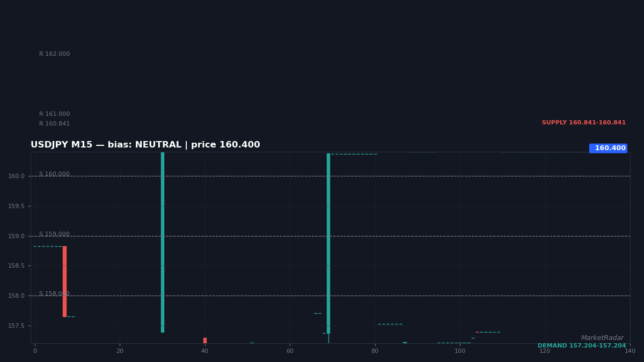Select the 140 tick on the bar axis
The image size is (644, 362).
coord(630,351)
